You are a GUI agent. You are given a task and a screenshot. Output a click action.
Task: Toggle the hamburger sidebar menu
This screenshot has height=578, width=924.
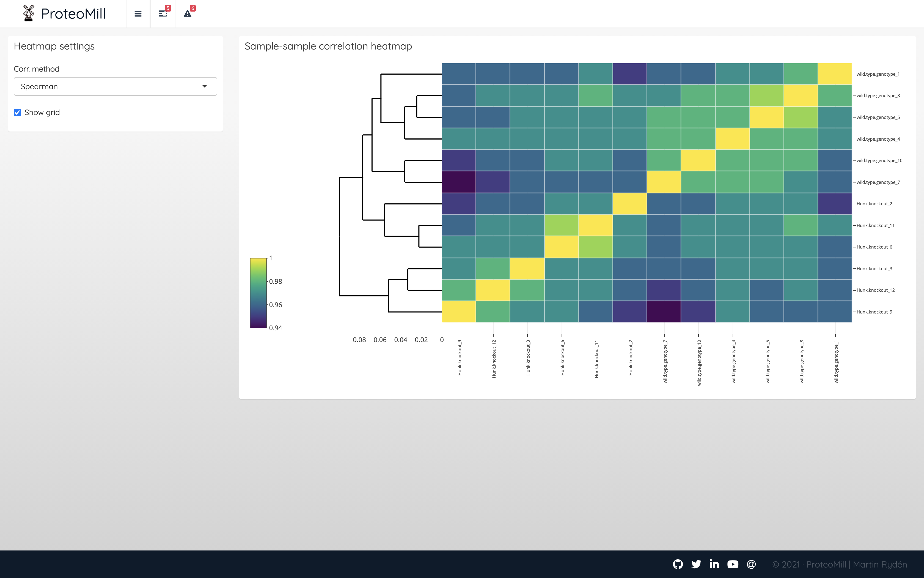(138, 14)
